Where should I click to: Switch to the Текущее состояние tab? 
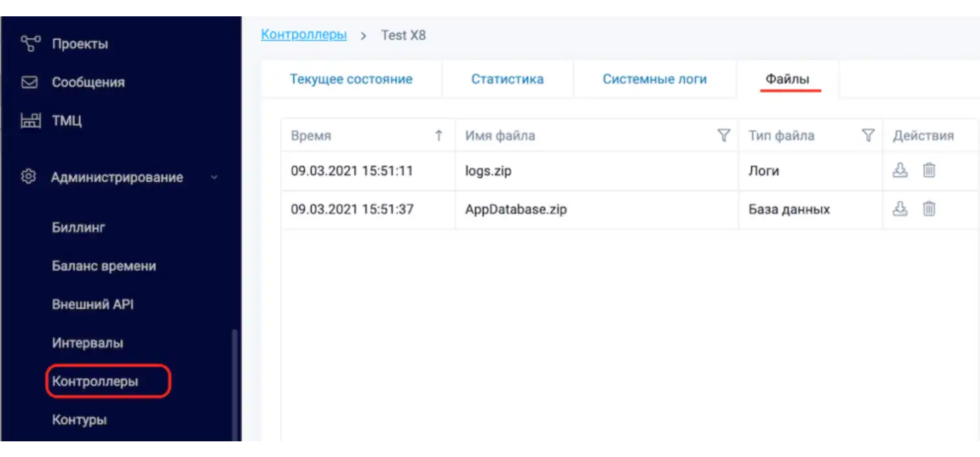[351, 78]
